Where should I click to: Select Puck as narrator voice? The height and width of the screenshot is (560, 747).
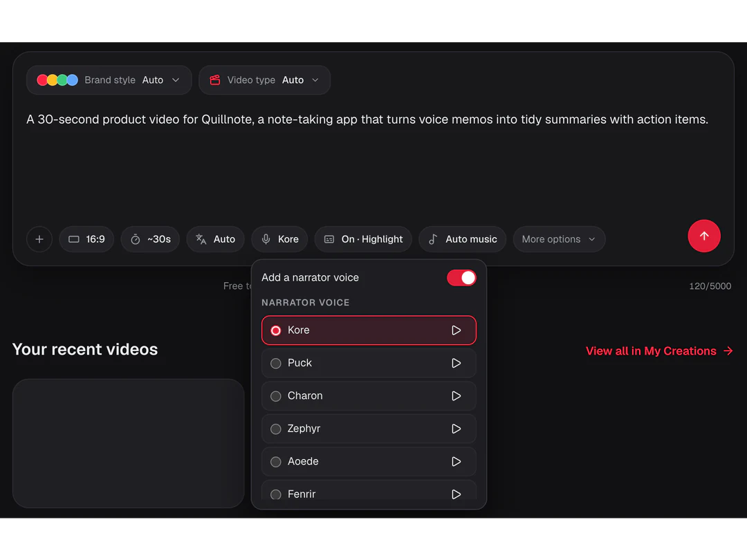pyautogui.click(x=369, y=364)
